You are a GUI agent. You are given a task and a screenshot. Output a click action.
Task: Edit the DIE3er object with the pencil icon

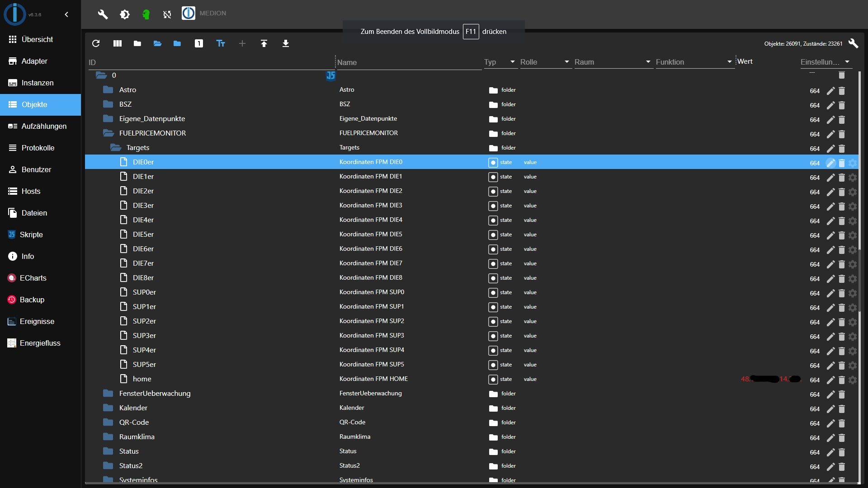click(830, 206)
